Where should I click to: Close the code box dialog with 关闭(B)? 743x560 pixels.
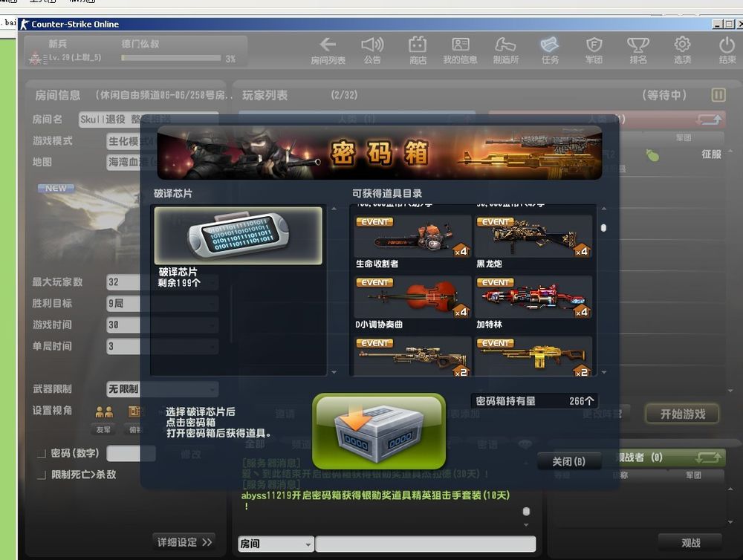coord(568,461)
